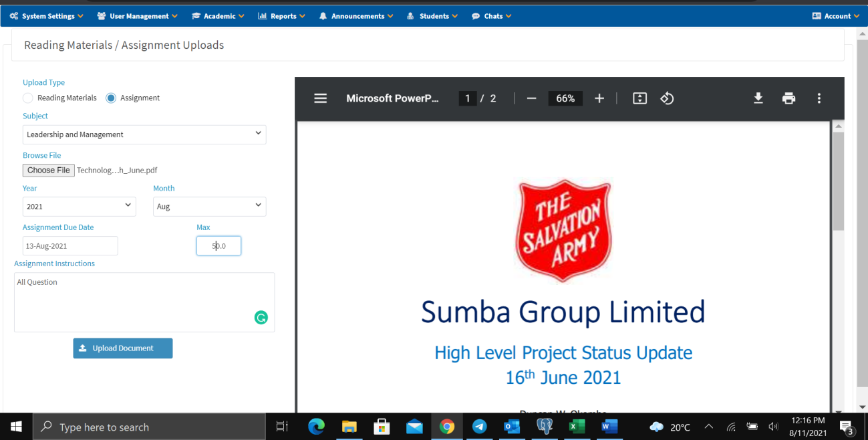Download the PDF document
The height and width of the screenshot is (440, 868).
point(758,98)
